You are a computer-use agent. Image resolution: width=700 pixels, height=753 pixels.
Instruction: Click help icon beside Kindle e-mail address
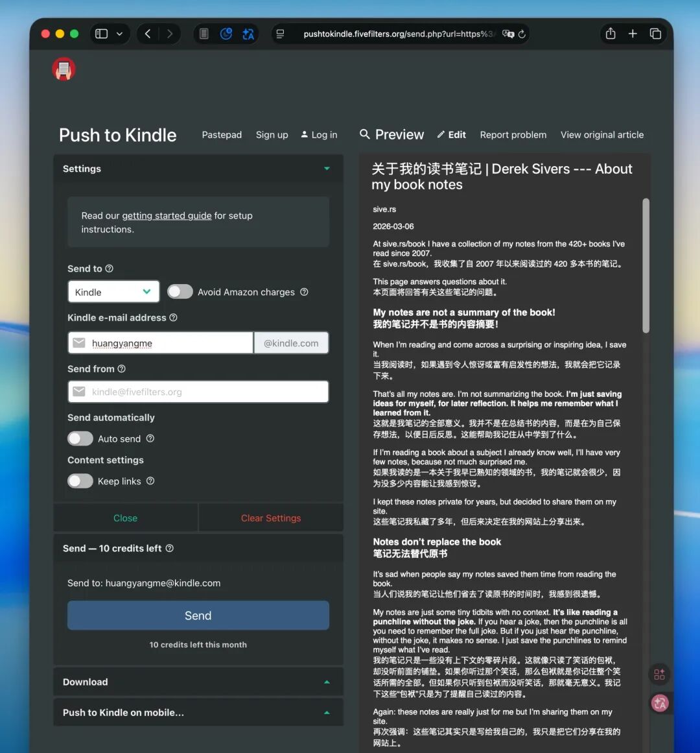click(x=173, y=318)
